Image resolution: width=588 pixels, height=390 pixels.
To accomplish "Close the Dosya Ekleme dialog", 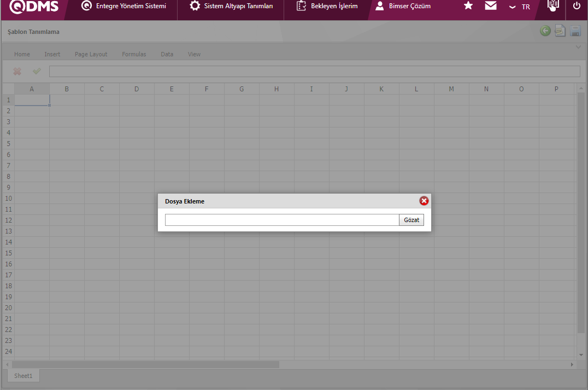I will click(x=424, y=201).
